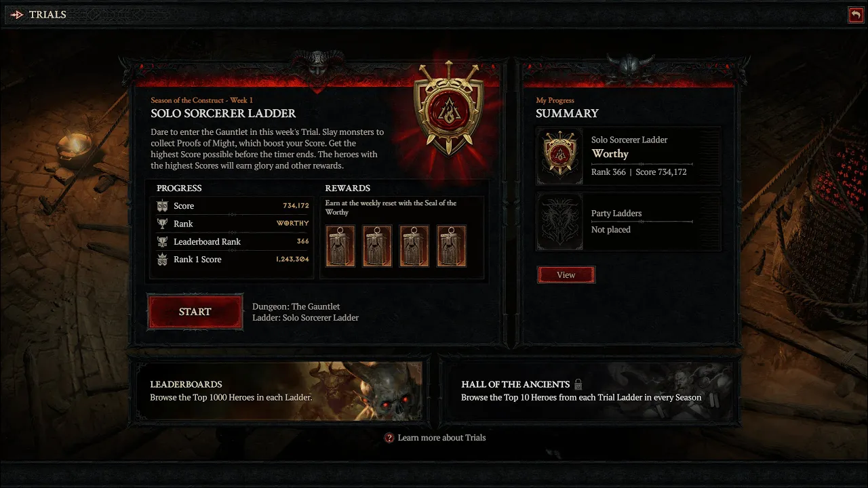
Task: Select the first reward cache icon
Action: click(340, 246)
